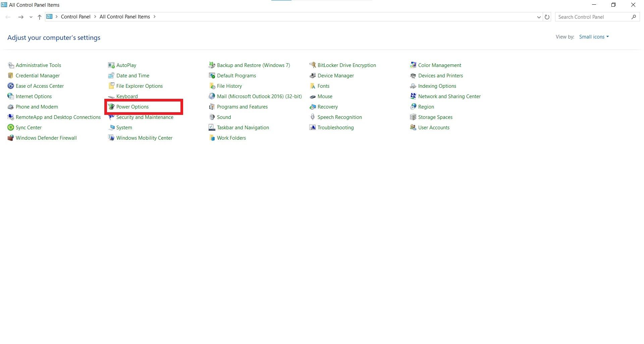644x344 pixels.
Task: Open the Troubleshooting link
Action: (335, 128)
